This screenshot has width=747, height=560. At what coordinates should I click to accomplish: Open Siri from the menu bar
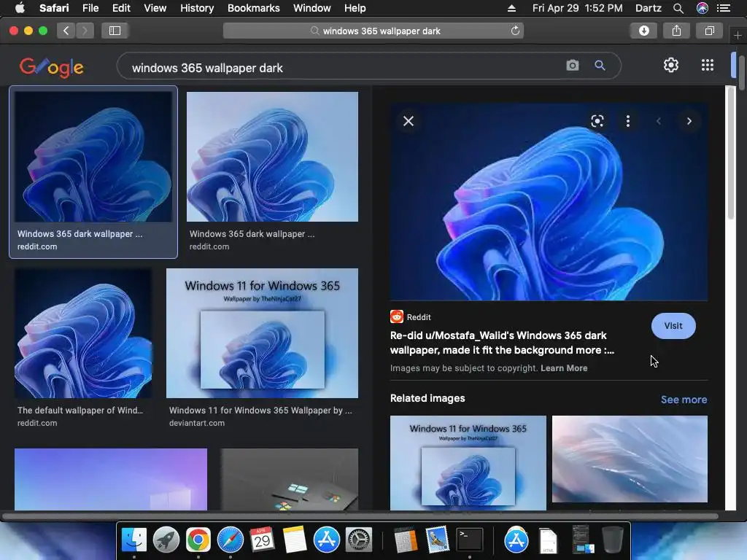coord(703,8)
